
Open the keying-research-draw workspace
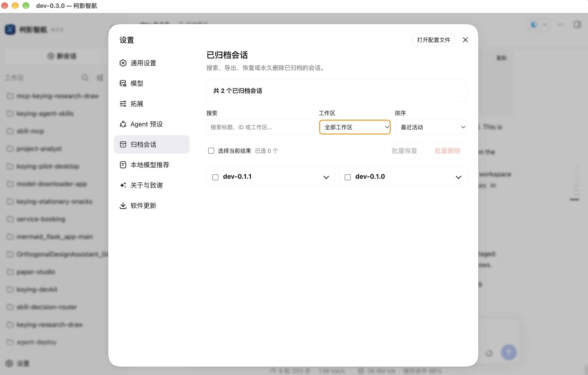tap(49, 325)
